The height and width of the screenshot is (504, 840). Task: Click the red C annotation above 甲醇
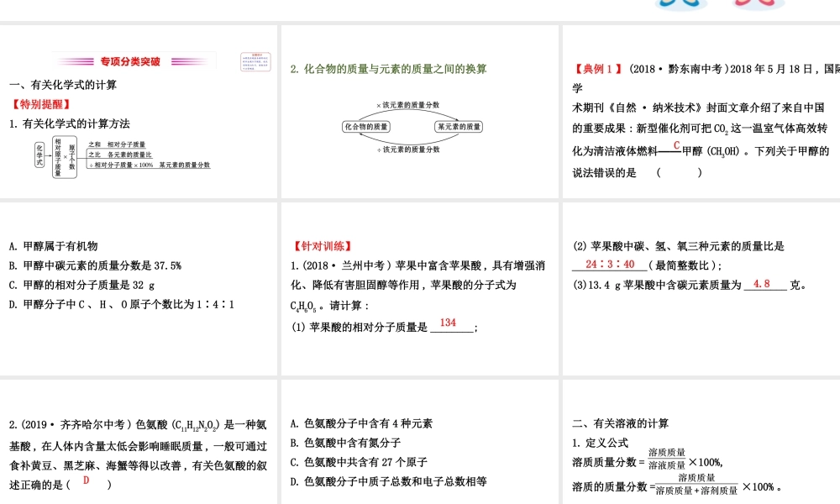pyautogui.click(x=676, y=144)
